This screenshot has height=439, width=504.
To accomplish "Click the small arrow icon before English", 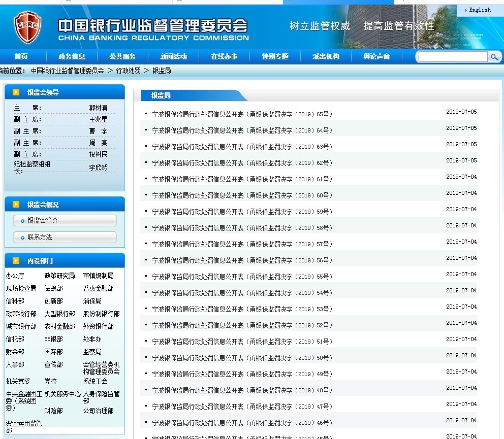I will point(466,10).
